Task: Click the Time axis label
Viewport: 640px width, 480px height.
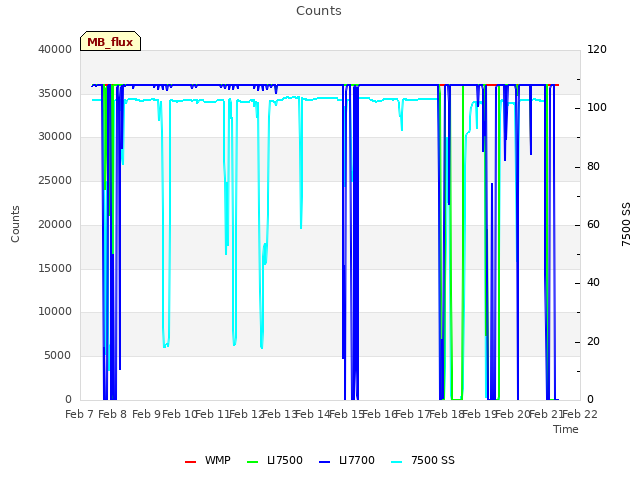Action: tap(566, 429)
